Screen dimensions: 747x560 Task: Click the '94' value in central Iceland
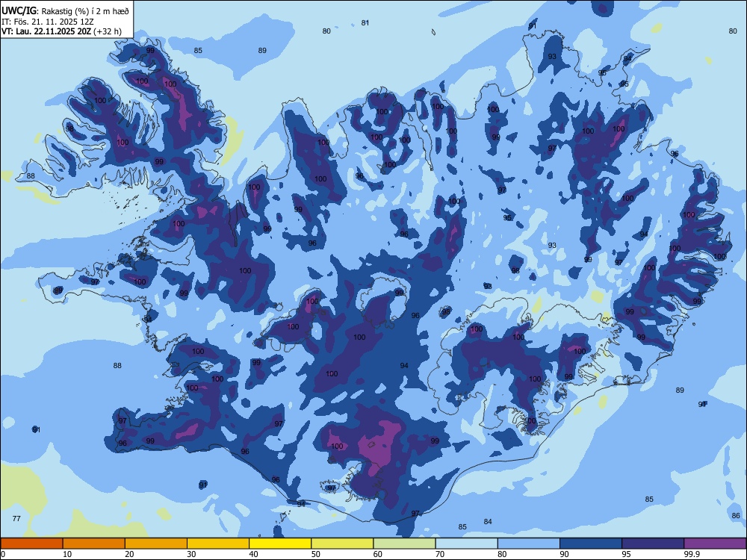pos(404,365)
